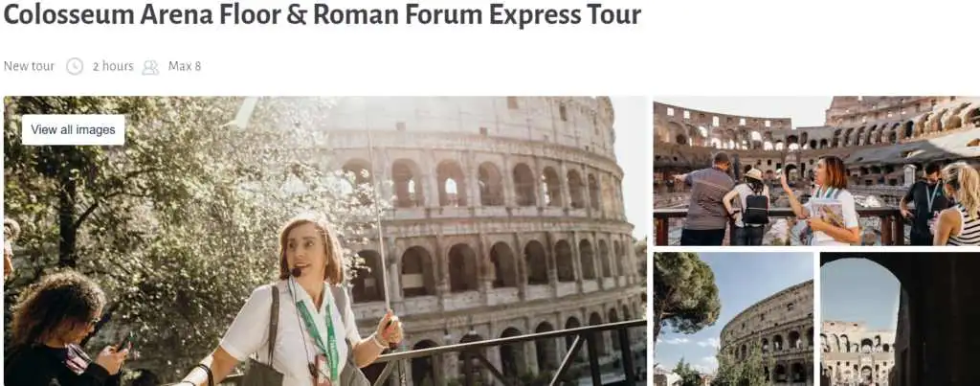Open the View all images gallery
This screenshot has width=980, height=386.
click(73, 130)
